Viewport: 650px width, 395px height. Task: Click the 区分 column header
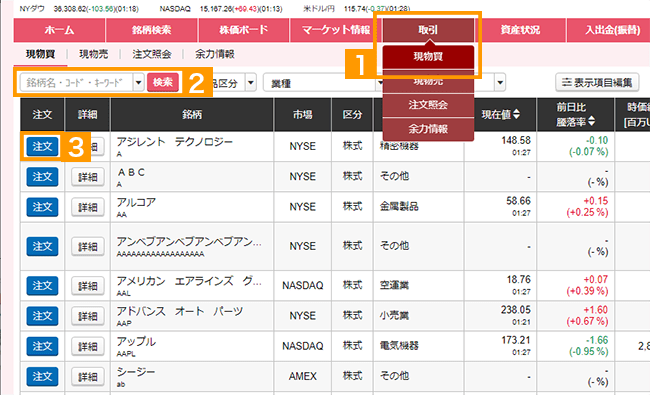(x=352, y=115)
